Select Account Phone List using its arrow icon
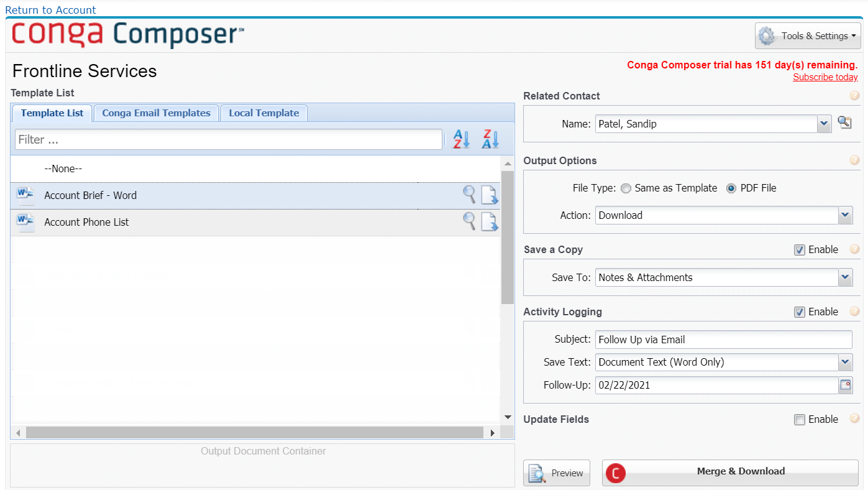Screen dimensions: 868x490 [x=489, y=221]
